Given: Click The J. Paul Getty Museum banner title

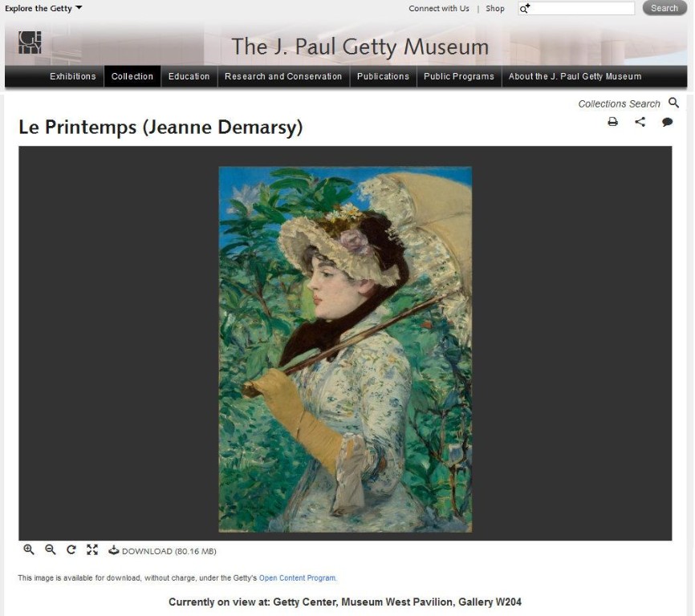Looking at the screenshot, I should click(360, 47).
